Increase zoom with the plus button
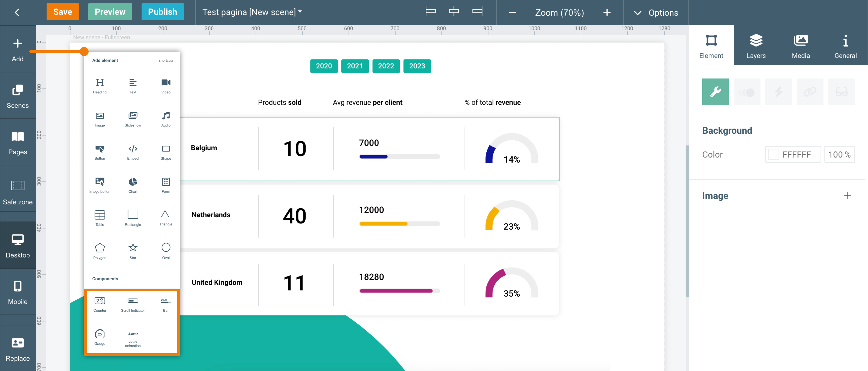 tap(607, 12)
